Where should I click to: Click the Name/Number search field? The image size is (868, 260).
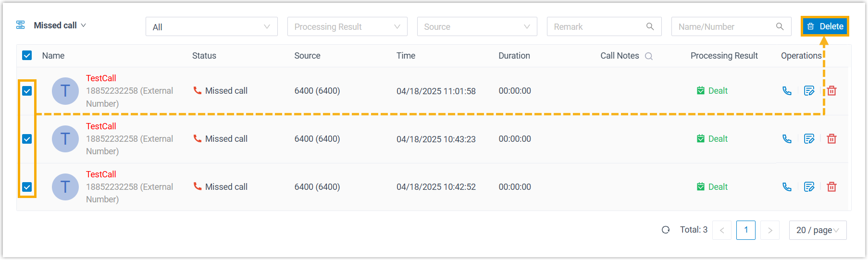[724, 27]
